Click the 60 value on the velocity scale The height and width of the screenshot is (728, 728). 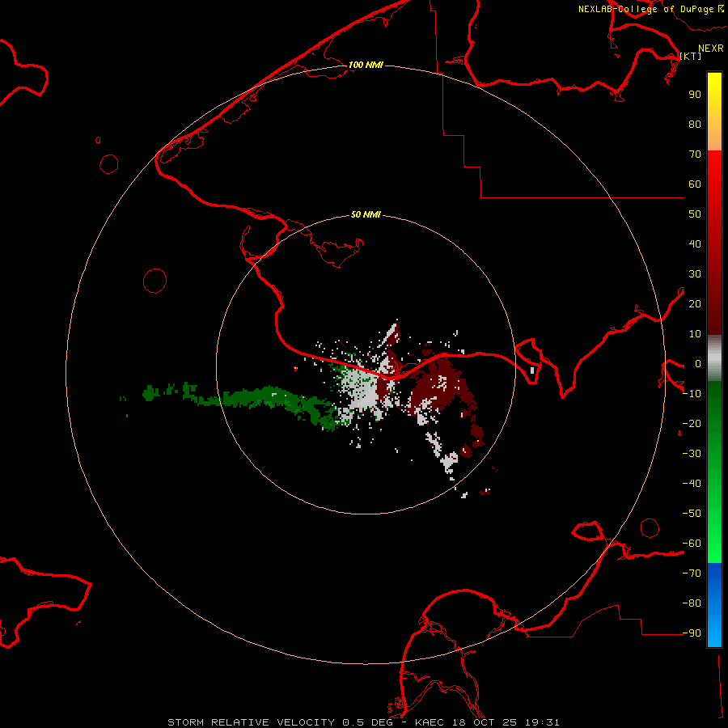pyautogui.click(x=695, y=184)
